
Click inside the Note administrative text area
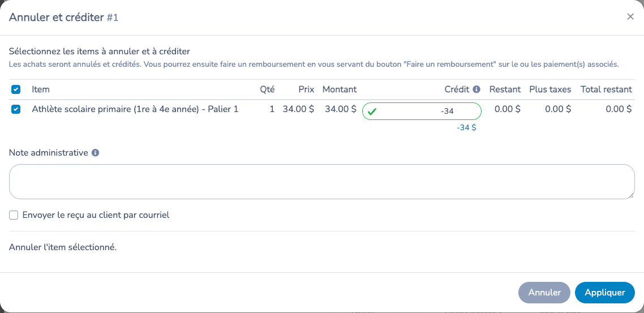tap(322, 182)
